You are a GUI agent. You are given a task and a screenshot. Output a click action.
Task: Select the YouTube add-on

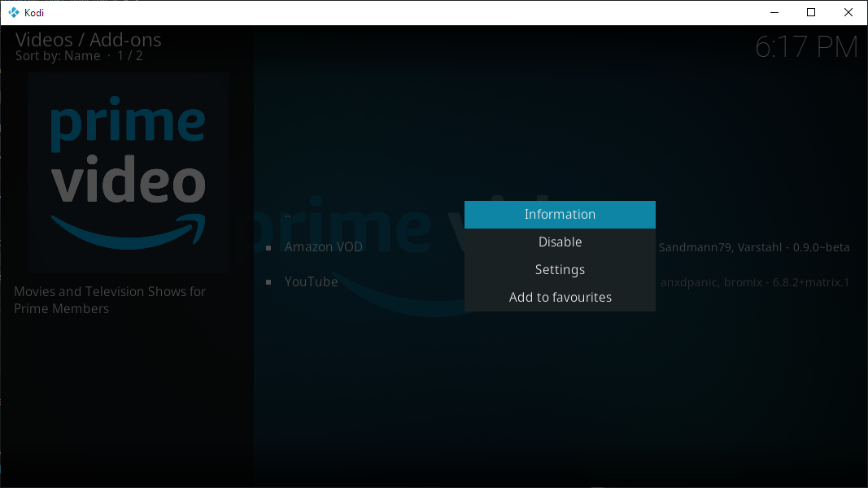coord(312,281)
